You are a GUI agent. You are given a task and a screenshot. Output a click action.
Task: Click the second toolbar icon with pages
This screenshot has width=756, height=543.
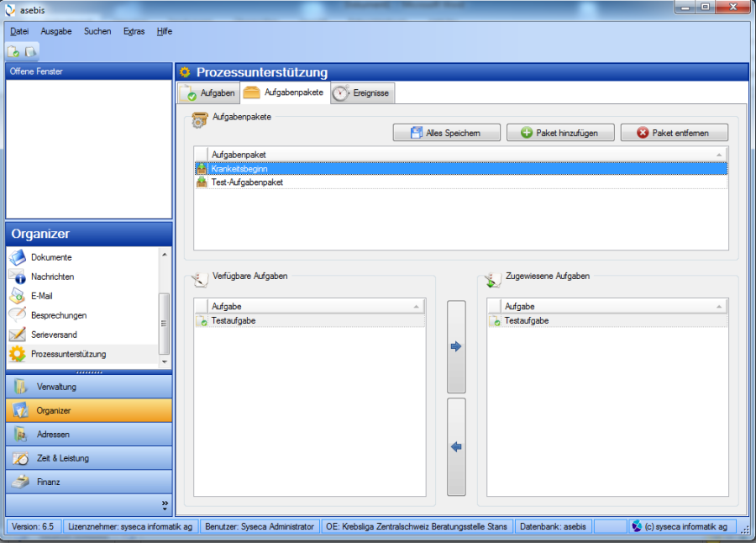coord(30,51)
